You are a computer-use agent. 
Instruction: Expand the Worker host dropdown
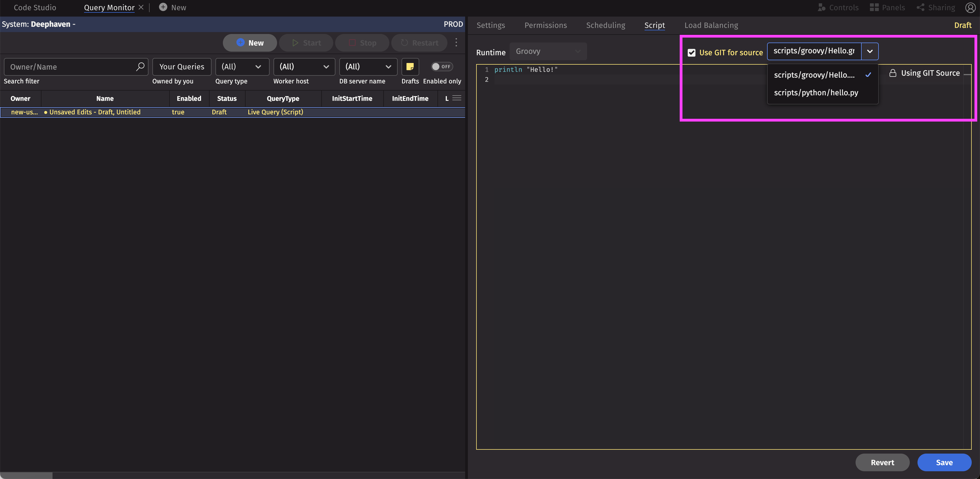pos(304,67)
